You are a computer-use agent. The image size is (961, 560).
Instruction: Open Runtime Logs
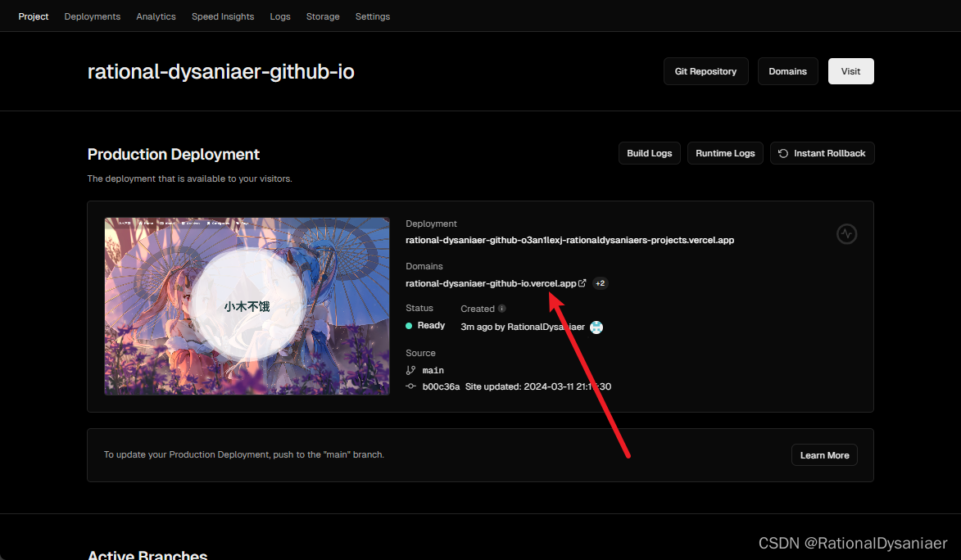(x=725, y=153)
